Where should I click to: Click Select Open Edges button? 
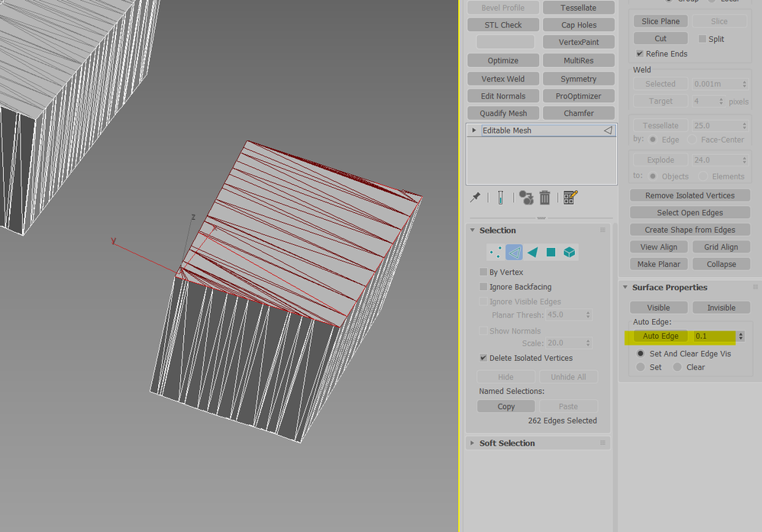(x=689, y=212)
